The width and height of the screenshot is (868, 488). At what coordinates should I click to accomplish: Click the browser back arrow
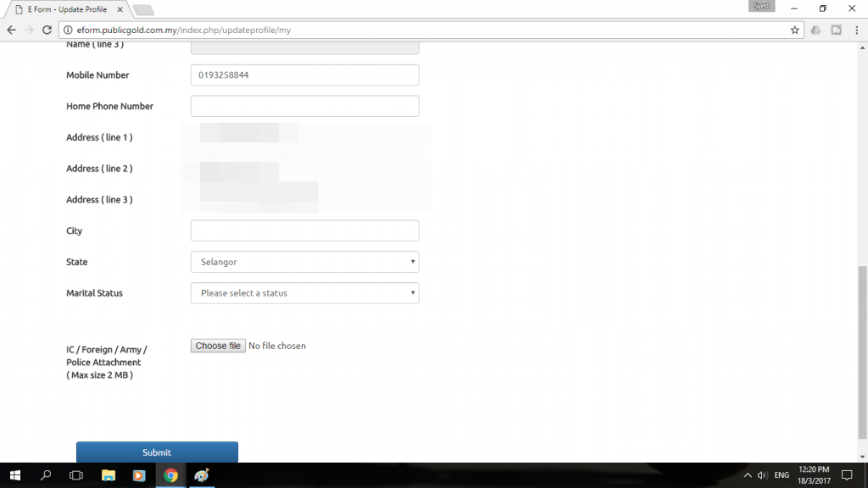tap(11, 30)
